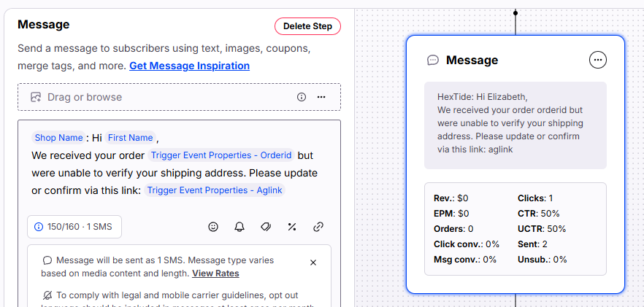Open the View Rates link

coord(215,273)
